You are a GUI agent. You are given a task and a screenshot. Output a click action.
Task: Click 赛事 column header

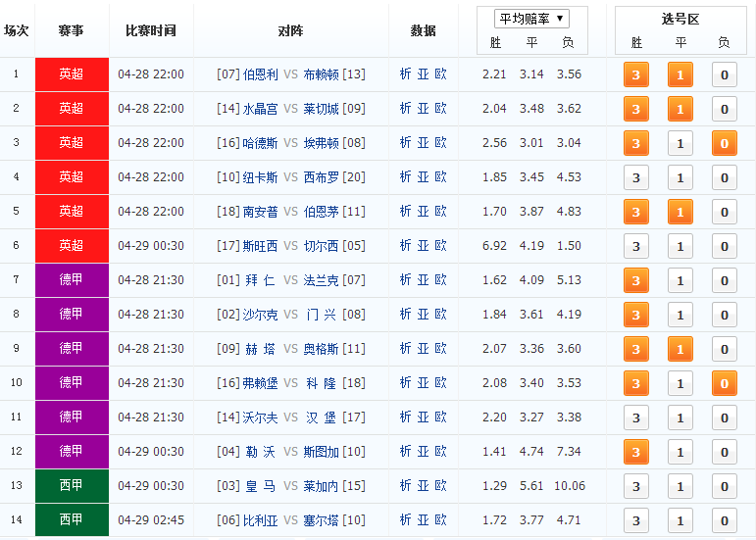pos(71,30)
